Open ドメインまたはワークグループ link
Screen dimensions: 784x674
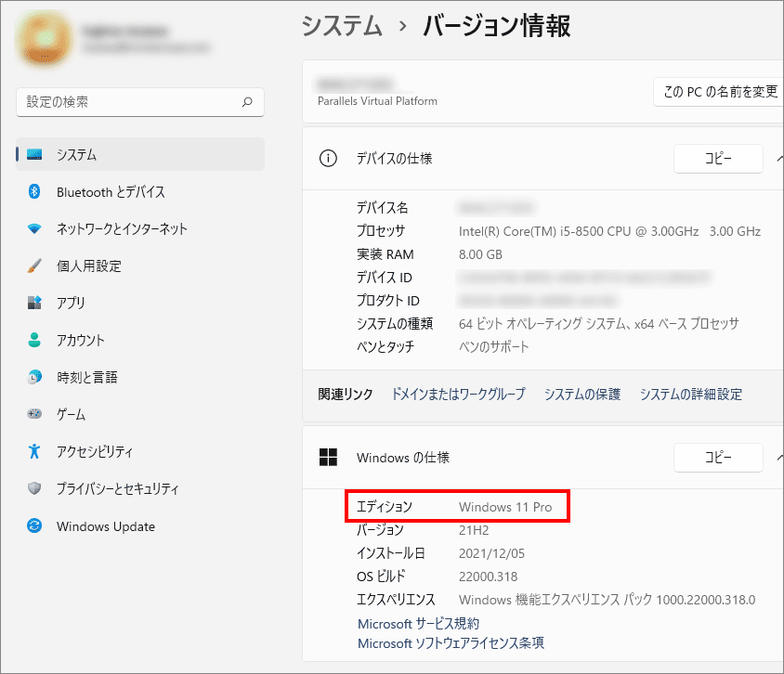coord(458,395)
